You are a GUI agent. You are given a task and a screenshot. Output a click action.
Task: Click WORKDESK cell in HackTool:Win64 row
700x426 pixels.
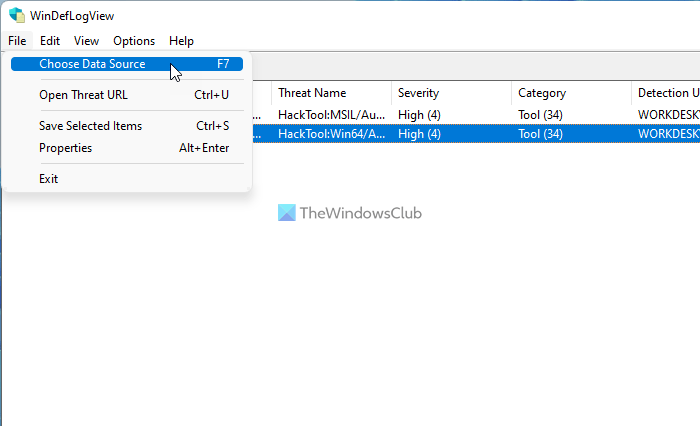pyautogui.click(x=668, y=134)
